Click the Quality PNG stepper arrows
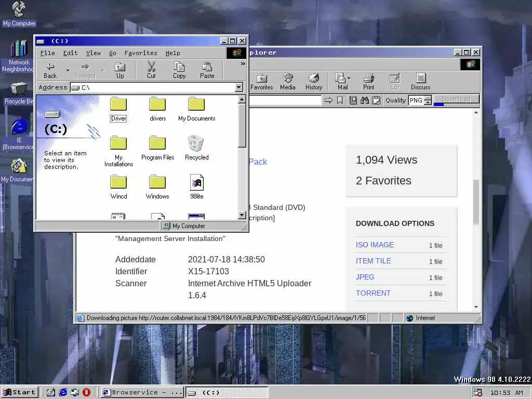532x399 pixels. pos(428,100)
